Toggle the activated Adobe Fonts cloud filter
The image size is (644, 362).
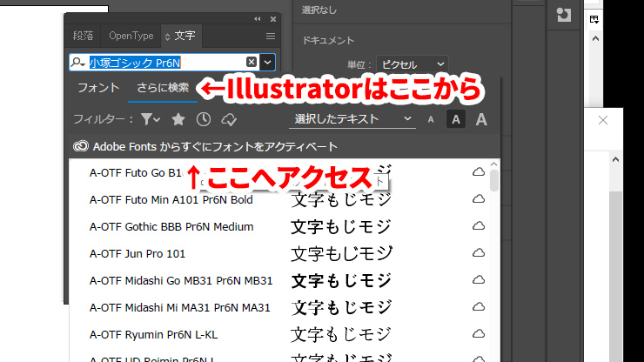pyautogui.click(x=230, y=119)
